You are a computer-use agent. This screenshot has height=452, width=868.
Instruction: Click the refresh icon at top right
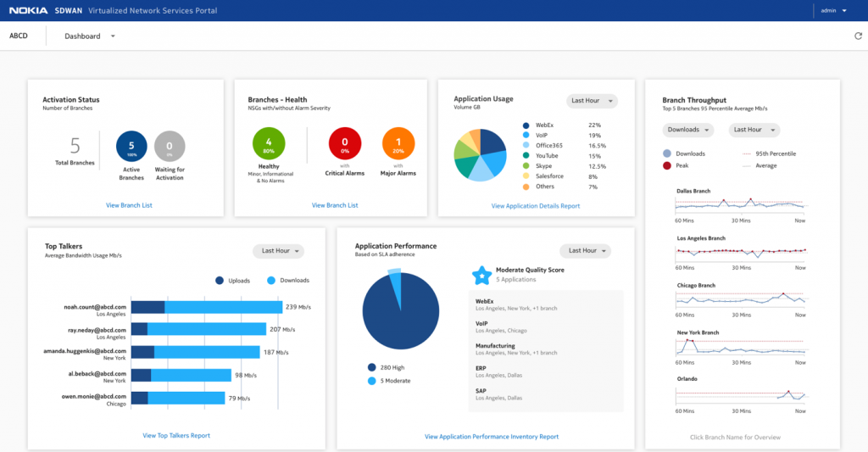point(858,36)
